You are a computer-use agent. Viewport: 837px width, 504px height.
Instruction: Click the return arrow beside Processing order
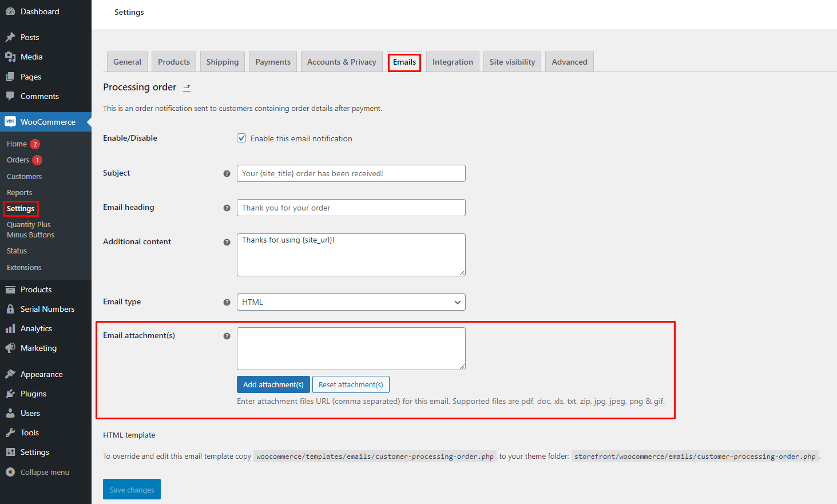(187, 88)
